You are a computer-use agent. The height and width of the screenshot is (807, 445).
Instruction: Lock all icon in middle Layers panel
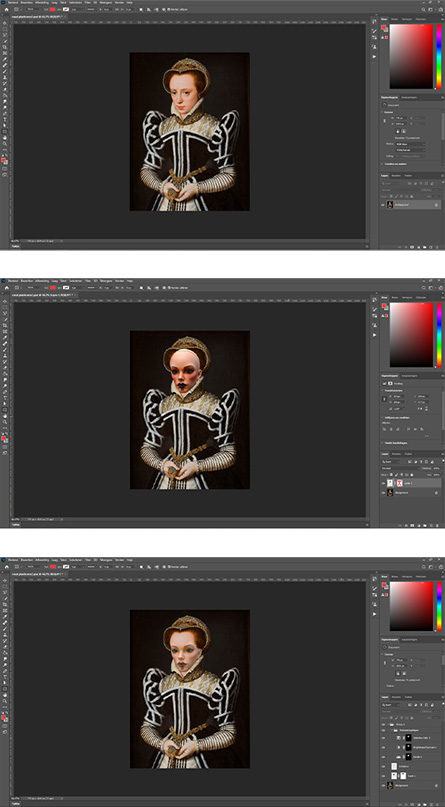(412, 475)
